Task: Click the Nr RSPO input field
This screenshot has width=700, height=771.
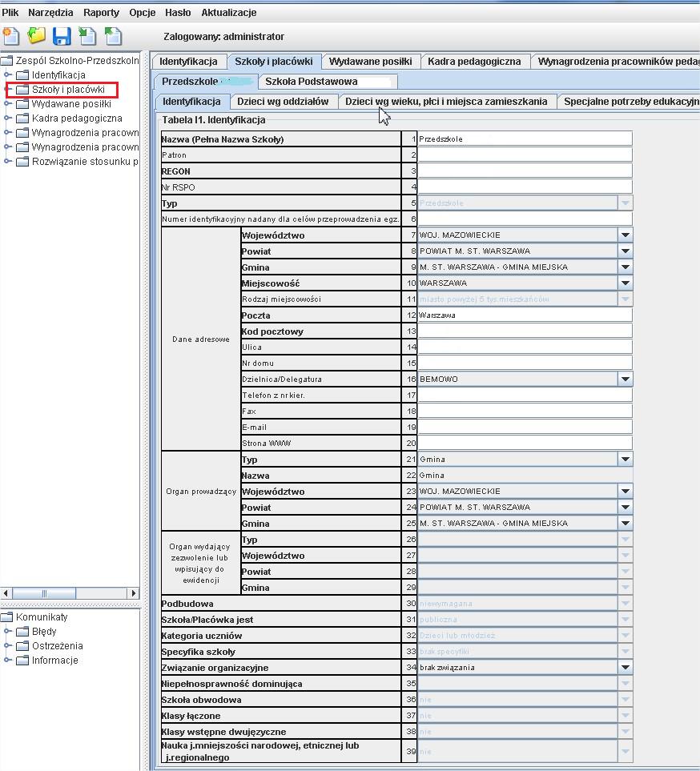Action: click(525, 187)
